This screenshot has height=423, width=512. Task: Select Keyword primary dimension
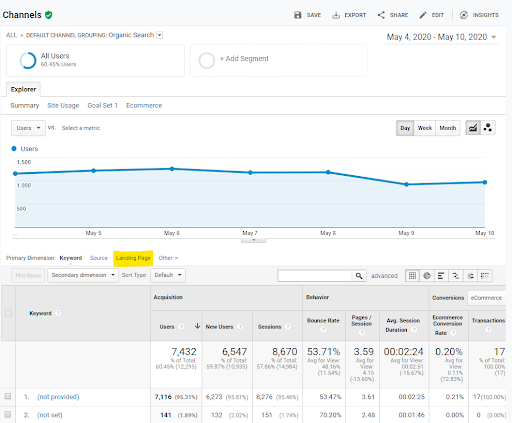coord(71,258)
